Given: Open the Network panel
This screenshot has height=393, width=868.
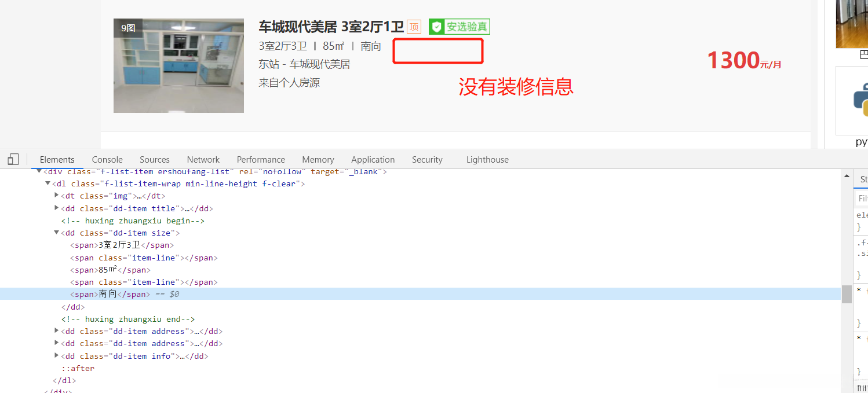Looking at the screenshot, I should (203, 159).
